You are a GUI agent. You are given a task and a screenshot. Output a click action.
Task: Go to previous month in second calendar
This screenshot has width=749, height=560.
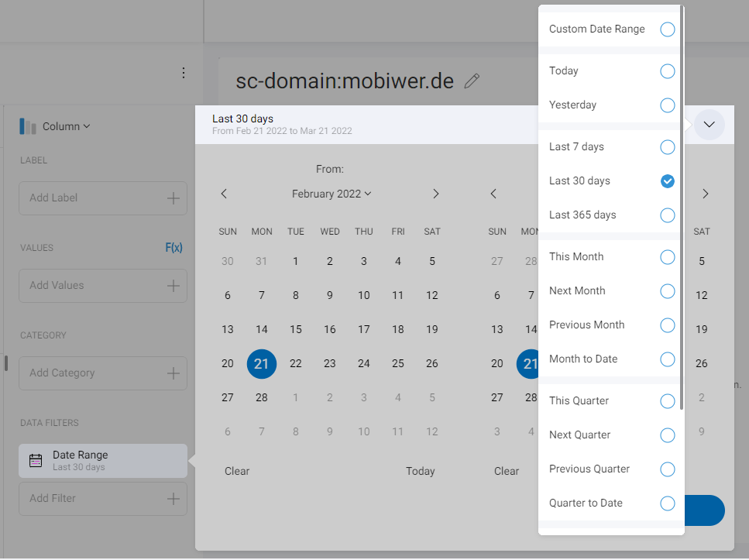(493, 194)
